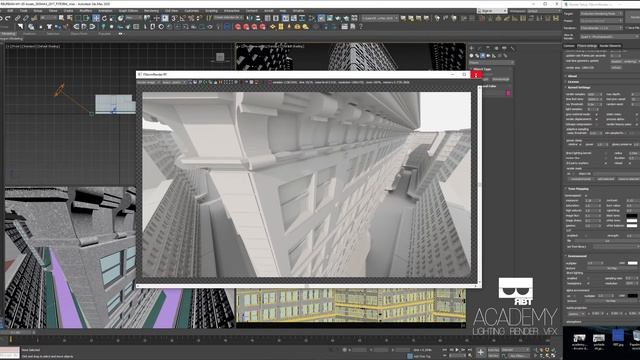Open the reference coordinate system dropdown

pyautogui.click(x=133, y=18)
